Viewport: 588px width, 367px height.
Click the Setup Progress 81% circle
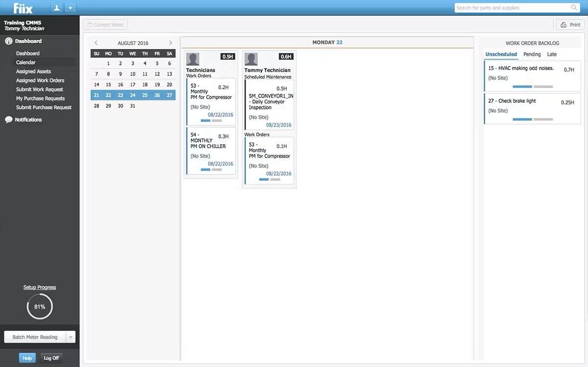pos(39,306)
